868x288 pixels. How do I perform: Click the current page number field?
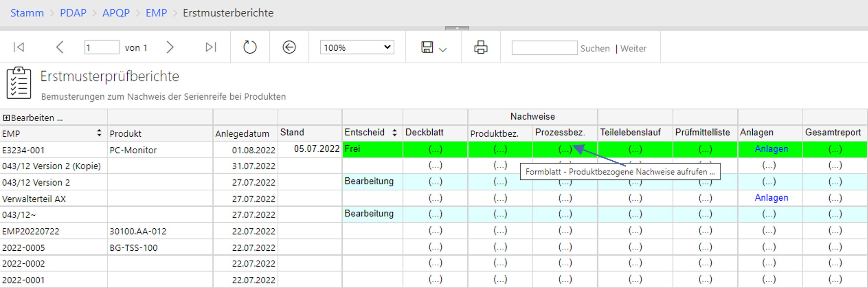tap(102, 47)
